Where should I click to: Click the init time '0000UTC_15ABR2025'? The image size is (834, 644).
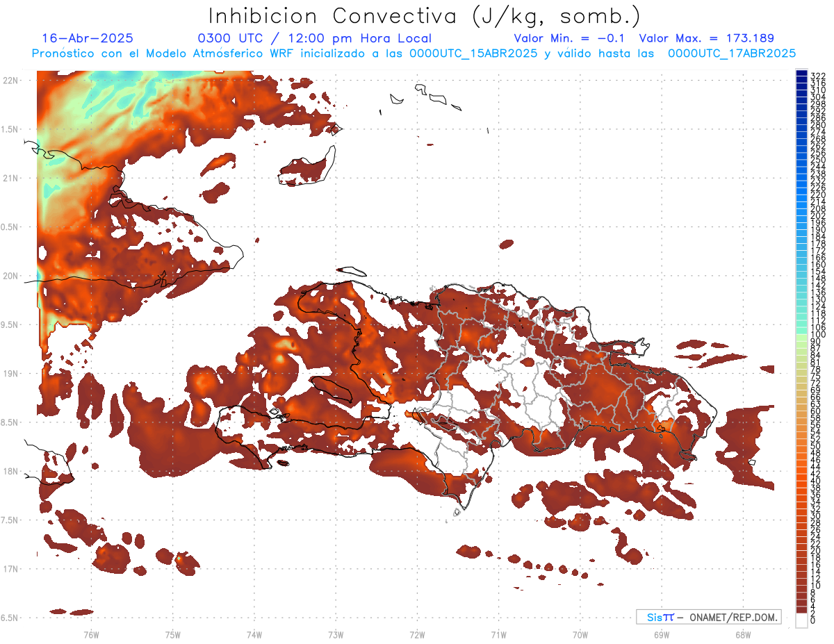[473, 53]
